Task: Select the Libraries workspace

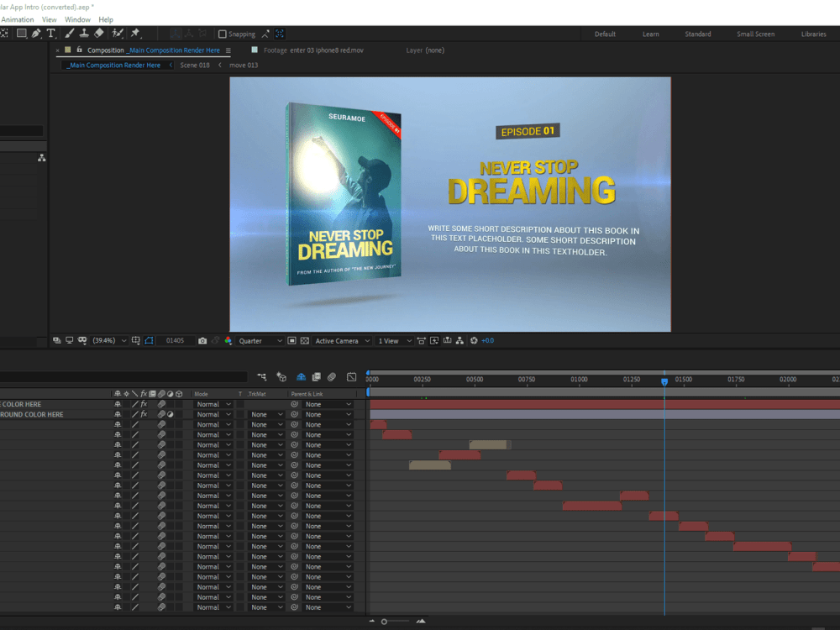Action: point(814,34)
